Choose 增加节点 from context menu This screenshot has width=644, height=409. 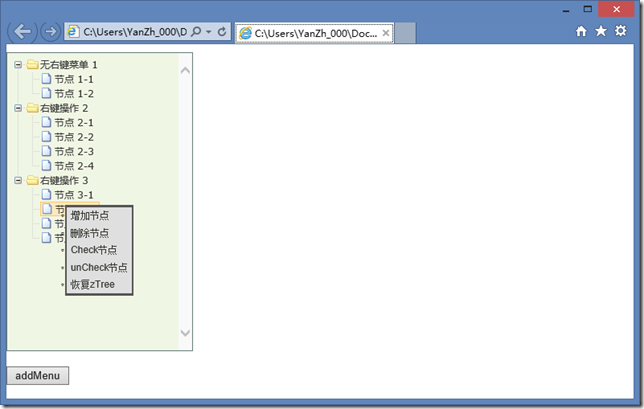(x=90, y=216)
